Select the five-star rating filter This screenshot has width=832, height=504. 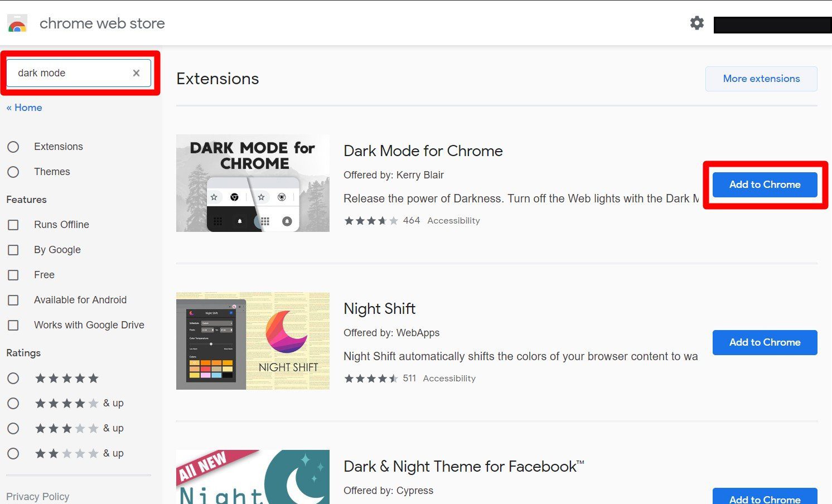[x=13, y=379]
